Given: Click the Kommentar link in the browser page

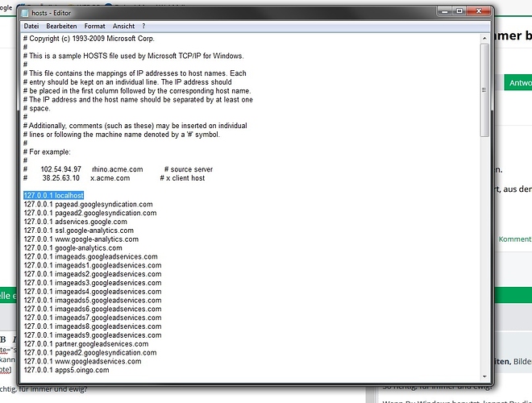Looking at the screenshot, I should point(515,239).
